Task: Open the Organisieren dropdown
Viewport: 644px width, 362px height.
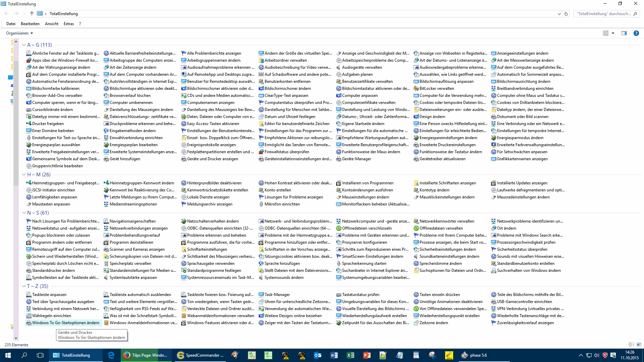Action: click(x=19, y=33)
